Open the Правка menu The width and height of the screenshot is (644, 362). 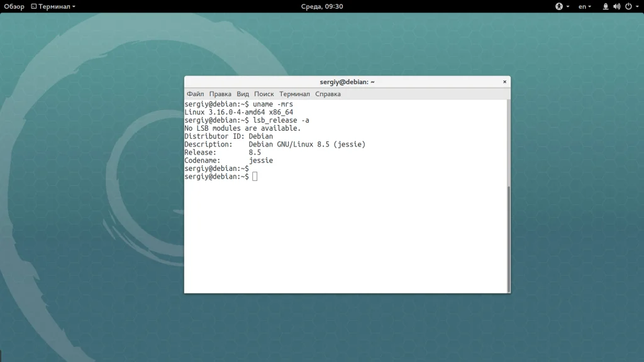pos(220,94)
